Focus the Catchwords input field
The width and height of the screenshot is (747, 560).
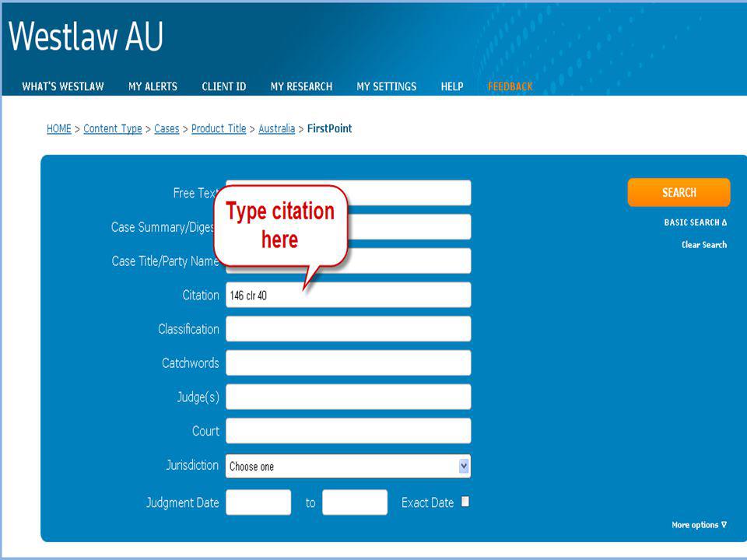click(349, 363)
